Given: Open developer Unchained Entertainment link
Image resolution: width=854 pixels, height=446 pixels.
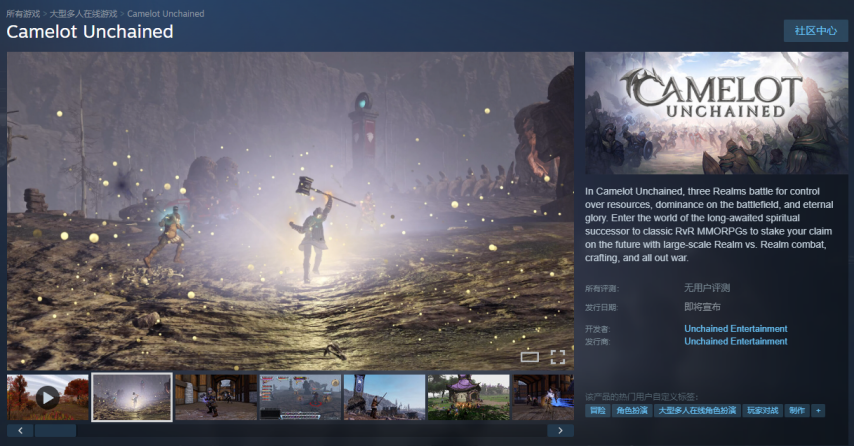Looking at the screenshot, I should pyautogui.click(x=736, y=329).
